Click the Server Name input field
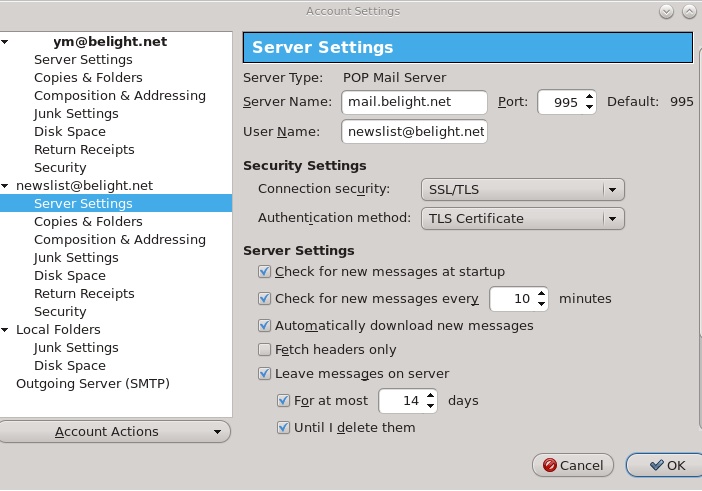Image resolution: width=702 pixels, height=491 pixels. [413, 102]
